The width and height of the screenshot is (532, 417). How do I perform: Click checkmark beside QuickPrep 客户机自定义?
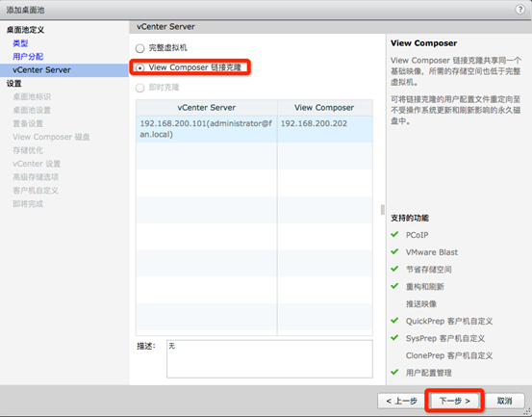[394, 321]
